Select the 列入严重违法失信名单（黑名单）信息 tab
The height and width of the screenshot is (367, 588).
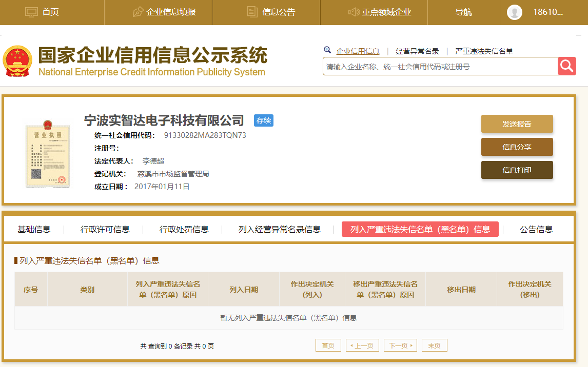click(420, 229)
